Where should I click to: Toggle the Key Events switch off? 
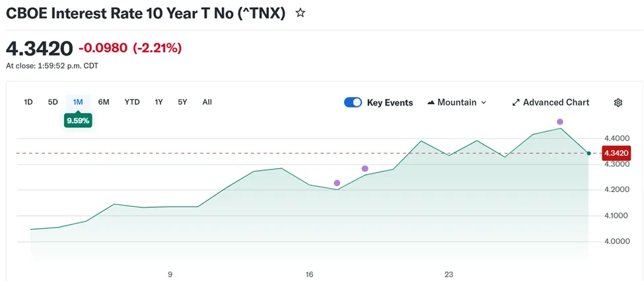point(353,102)
